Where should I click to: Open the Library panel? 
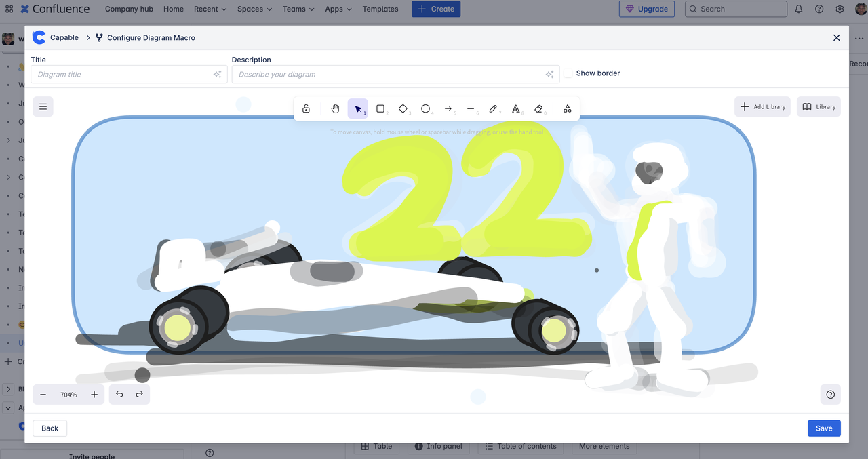pyautogui.click(x=818, y=106)
